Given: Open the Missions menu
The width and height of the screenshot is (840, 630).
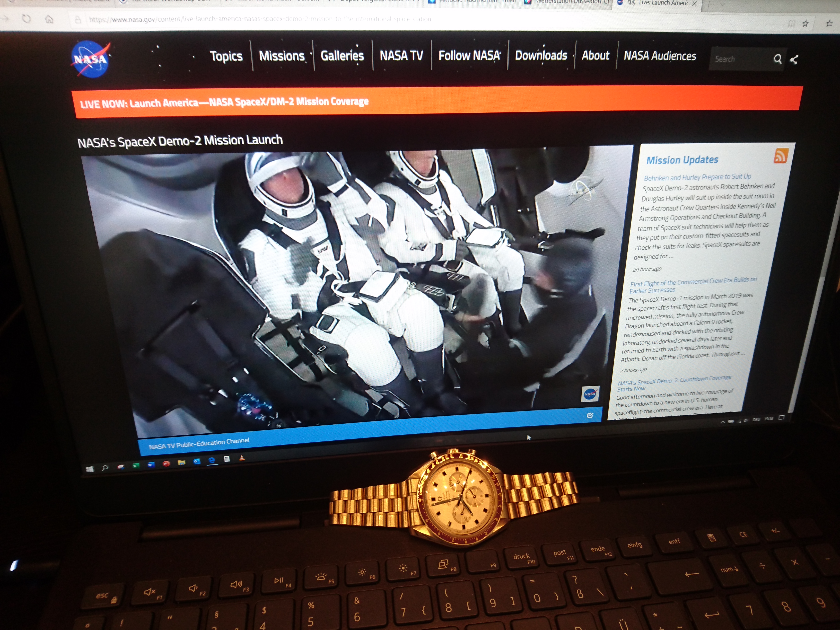Looking at the screenshot, I should point(281,56).
